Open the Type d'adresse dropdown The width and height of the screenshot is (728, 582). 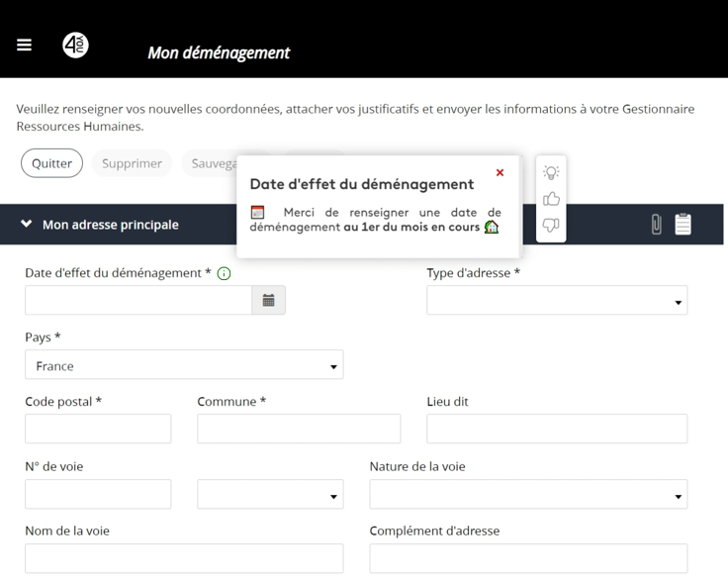click(557, 300)
